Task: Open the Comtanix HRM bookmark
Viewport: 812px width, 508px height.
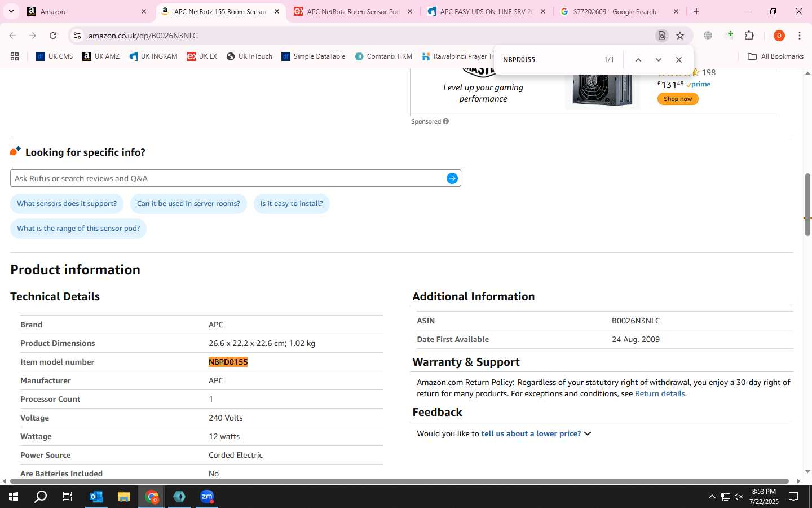Action: point(383,56)
